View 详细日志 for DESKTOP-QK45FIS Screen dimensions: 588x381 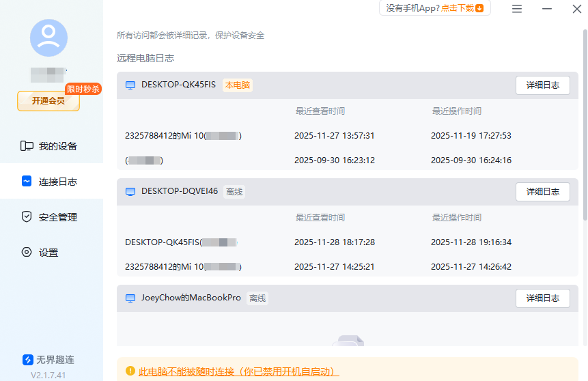click(x=542, y=85)
